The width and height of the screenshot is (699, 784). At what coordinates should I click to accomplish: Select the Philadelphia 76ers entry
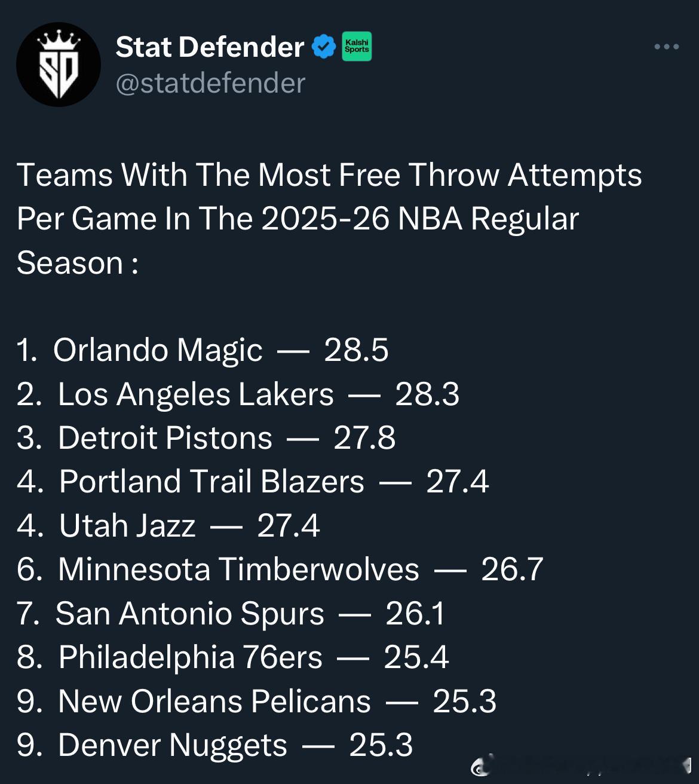pyautogui.click(x=190, y=657)
